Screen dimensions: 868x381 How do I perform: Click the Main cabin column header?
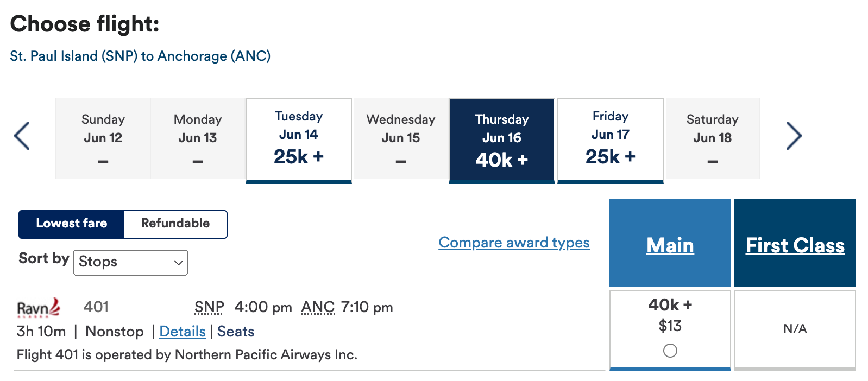pos(670,245)
